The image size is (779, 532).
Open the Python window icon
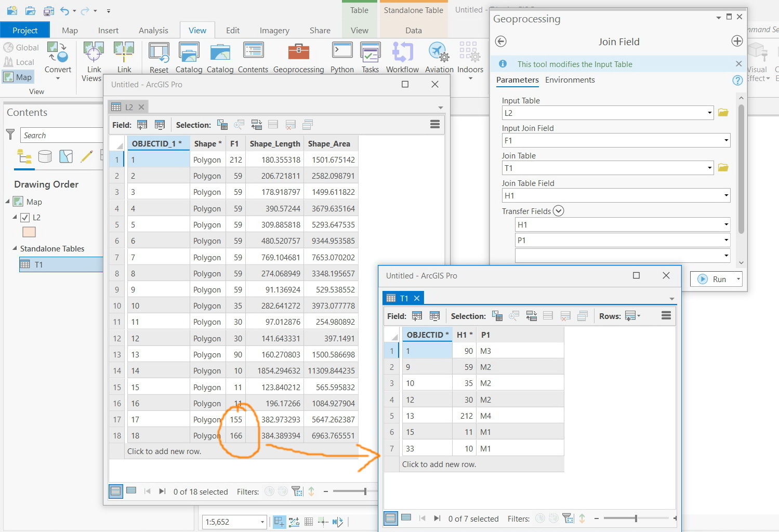(x=342, y=57)
